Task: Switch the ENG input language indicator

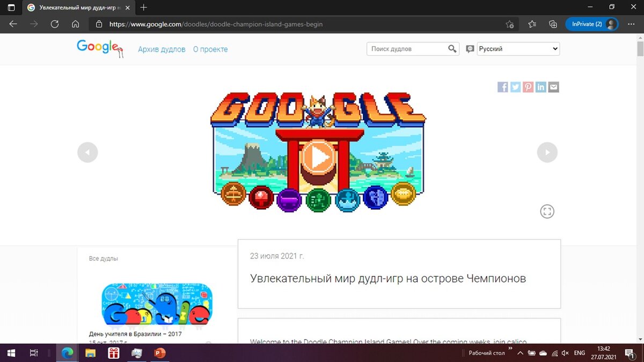Action: coord(580,353)
